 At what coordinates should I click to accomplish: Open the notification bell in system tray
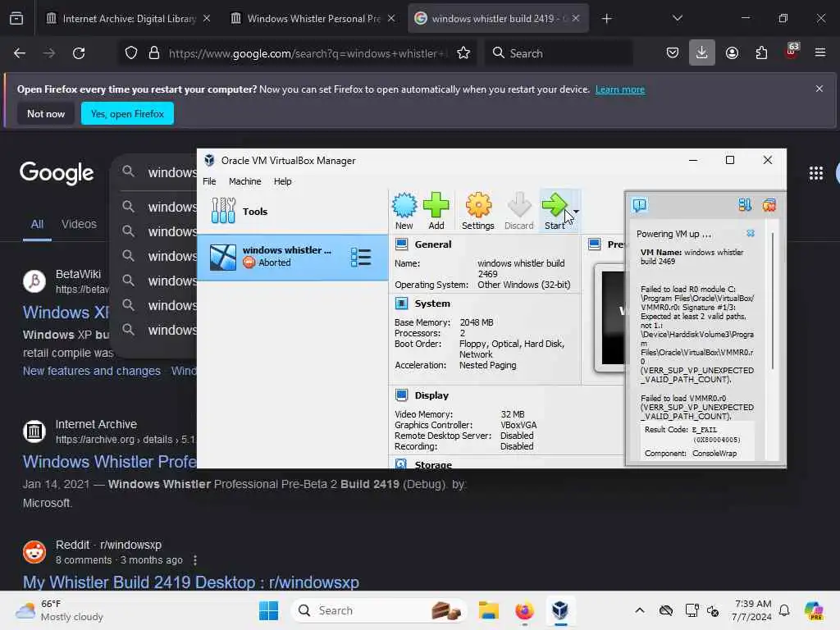[784, 610]
